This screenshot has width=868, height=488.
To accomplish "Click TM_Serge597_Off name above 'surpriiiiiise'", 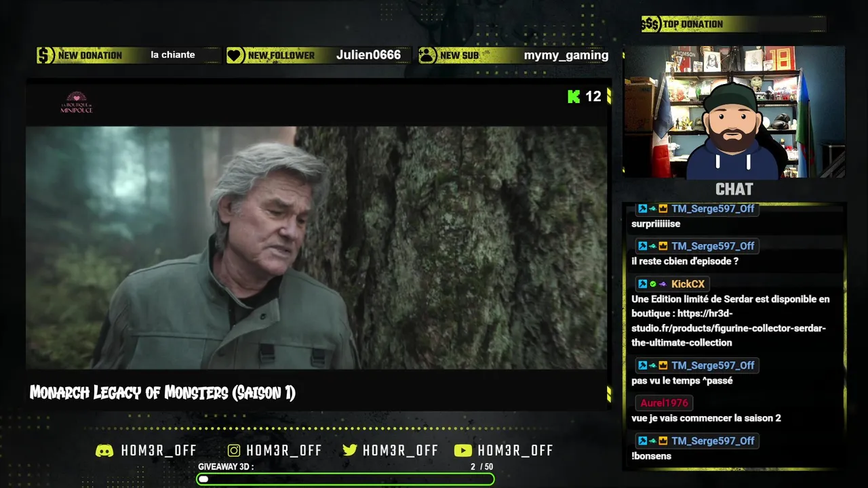I will click(x=713, y=209).
